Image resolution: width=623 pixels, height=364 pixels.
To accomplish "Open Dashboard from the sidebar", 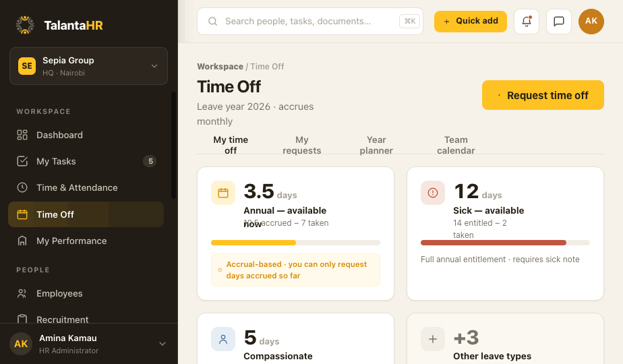I will (86, 135).
